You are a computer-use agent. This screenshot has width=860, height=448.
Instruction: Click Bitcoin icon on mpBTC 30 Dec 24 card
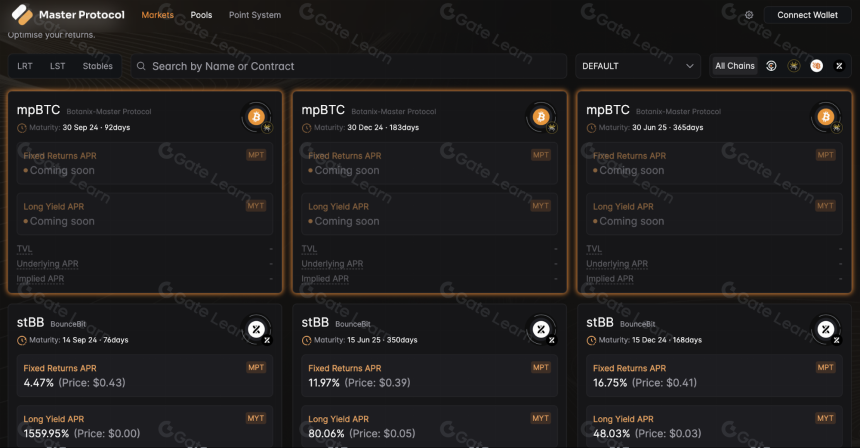click(541, 116)
